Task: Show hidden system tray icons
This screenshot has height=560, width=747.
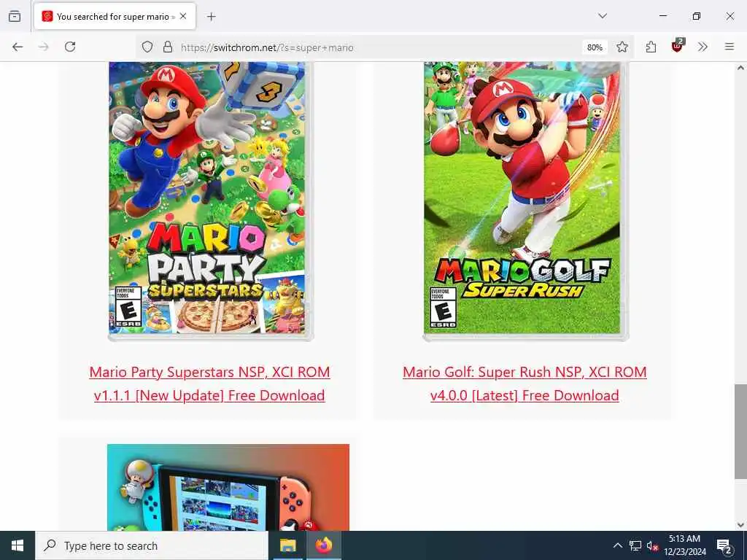Action: point(617,545)
